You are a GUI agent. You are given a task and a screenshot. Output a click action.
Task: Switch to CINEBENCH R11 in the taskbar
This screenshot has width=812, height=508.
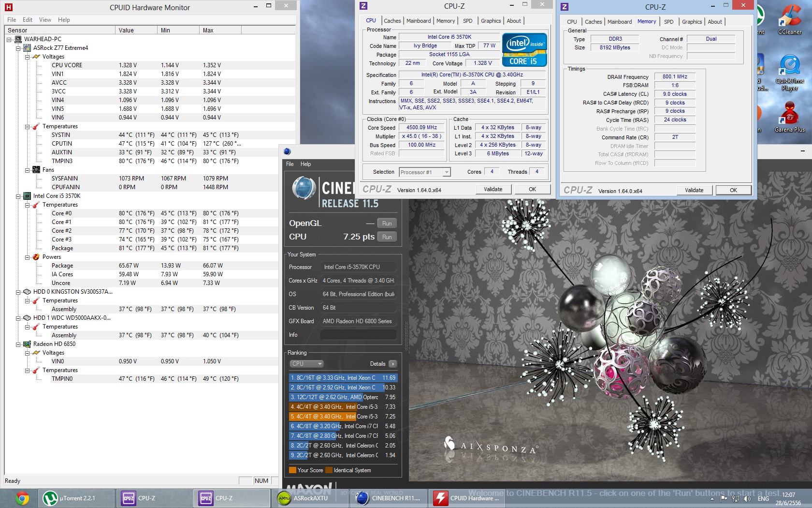390,498
